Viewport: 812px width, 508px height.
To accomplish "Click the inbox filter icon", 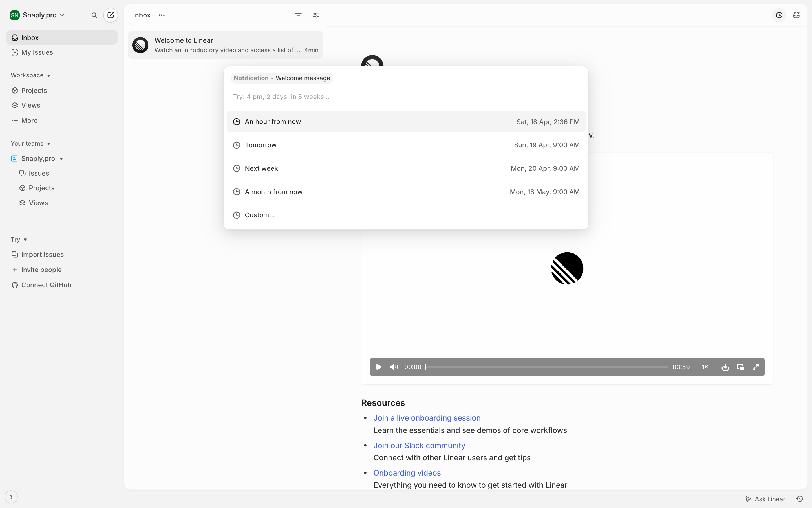I will [298, 15].
